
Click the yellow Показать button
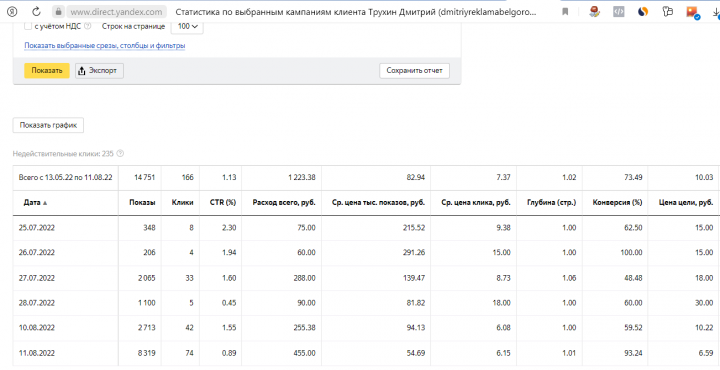(x=47, y=71)
